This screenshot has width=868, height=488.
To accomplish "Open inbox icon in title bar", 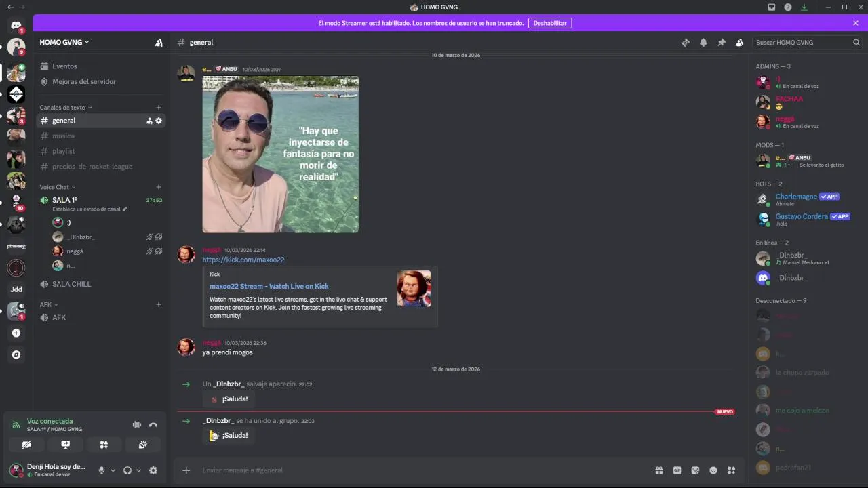I will tap(772, 7).
